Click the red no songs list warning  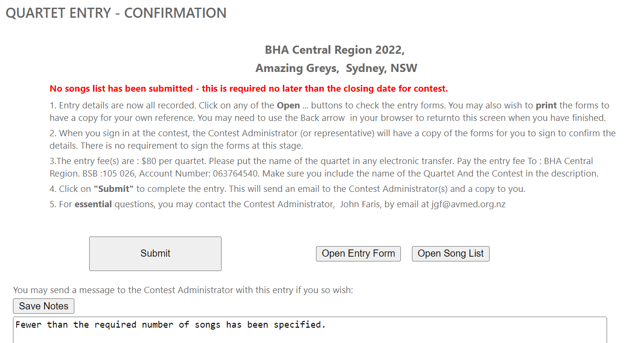pyautogui.click(x=248, y=89)
